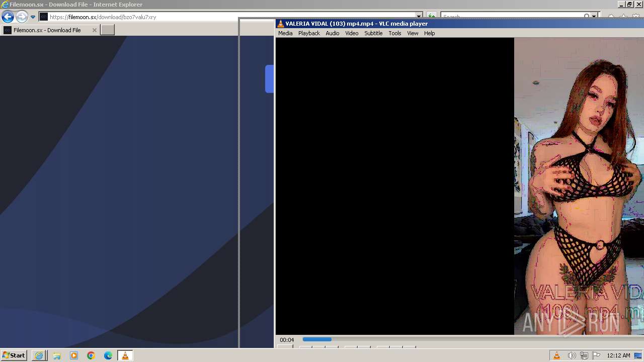This screenshot has width=644, height=362.
Task: Open the VLC Help menu
Action: 429,33
